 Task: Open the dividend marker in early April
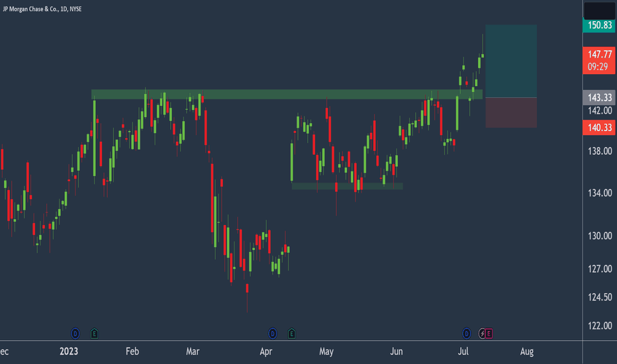pos(272,334)
